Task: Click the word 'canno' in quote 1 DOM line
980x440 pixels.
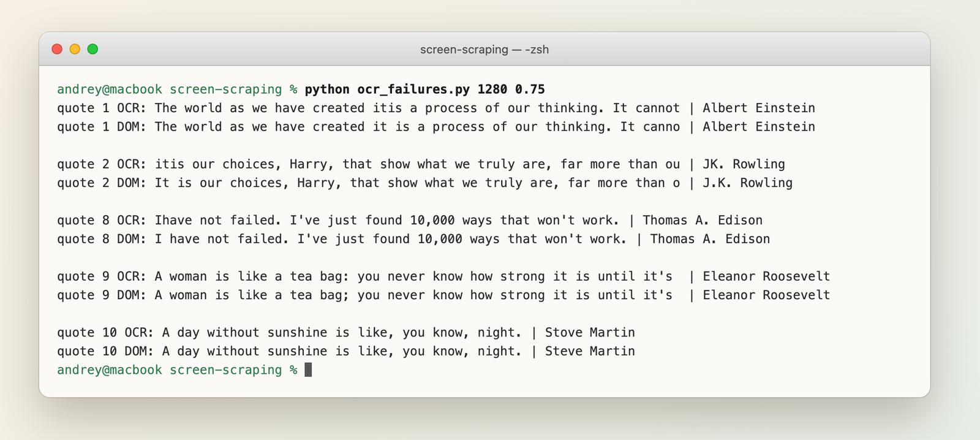Action: pos(661,127)
